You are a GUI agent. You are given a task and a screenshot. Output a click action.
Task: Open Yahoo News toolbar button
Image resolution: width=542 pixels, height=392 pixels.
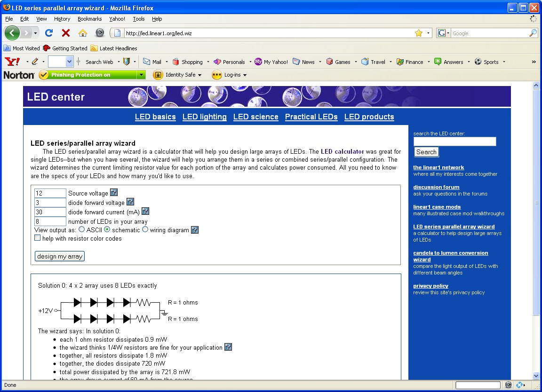pos(303,62)
